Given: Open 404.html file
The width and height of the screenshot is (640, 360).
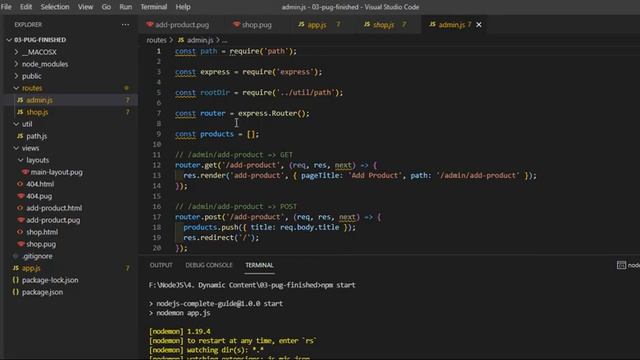Looking at the screenshot, I should (40, 184).
